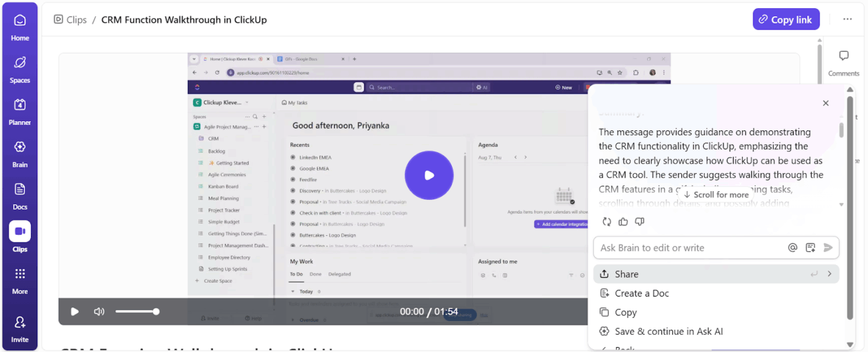Open Docs in the sidebar
Image resolution: width=868 pixels, height=352 pixels.
tap(20, 196)
